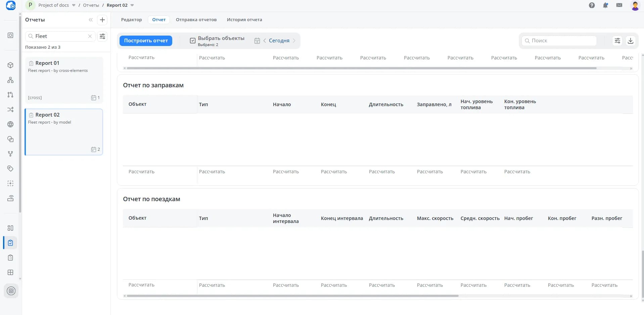Screen dimensions: 644x315
Task: Focus the Поиск search field
Action: [x=559, y=41]
